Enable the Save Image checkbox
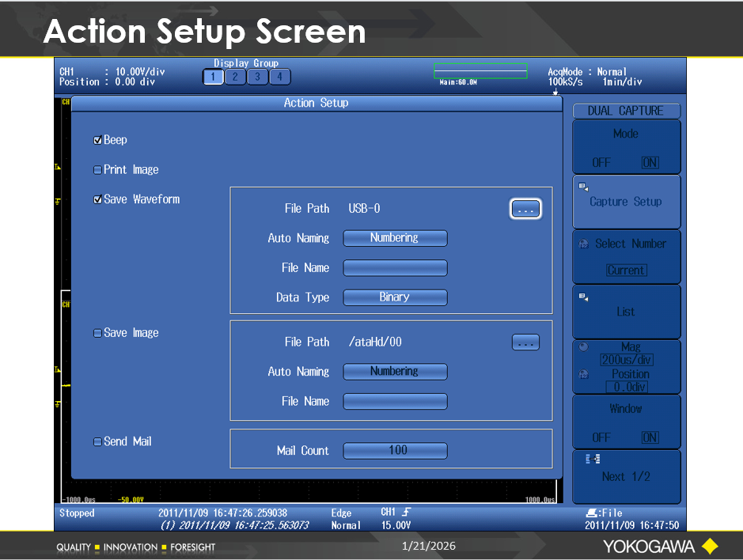Screen dimensions: 743x560 [x=97, y=334]
